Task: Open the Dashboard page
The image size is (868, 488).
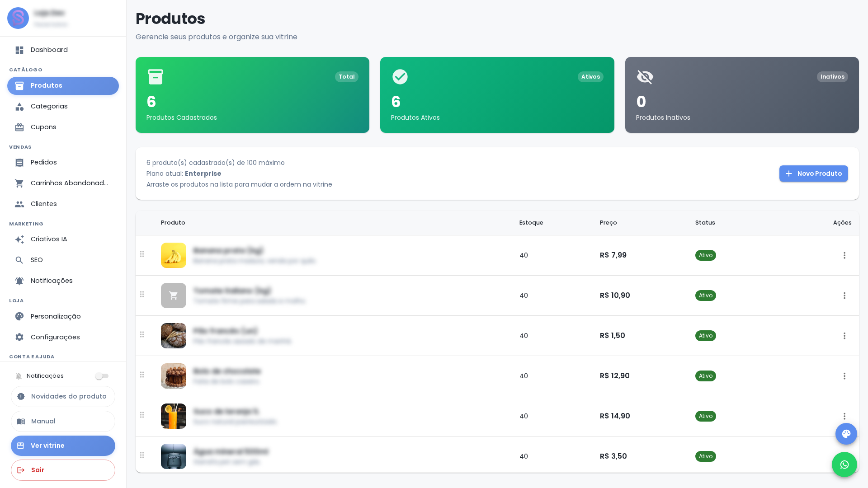Action: pyautogui.click(x=63, y=50)
